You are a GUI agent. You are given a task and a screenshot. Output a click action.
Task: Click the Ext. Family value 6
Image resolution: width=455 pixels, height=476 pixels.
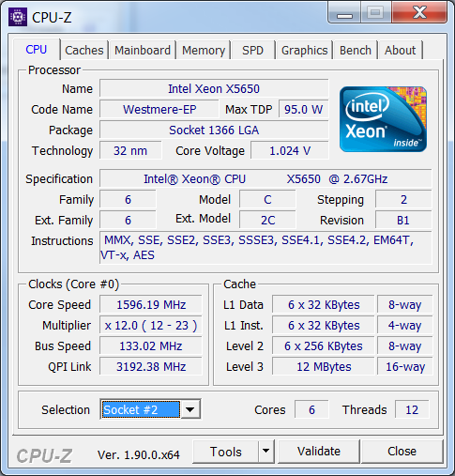128,220
